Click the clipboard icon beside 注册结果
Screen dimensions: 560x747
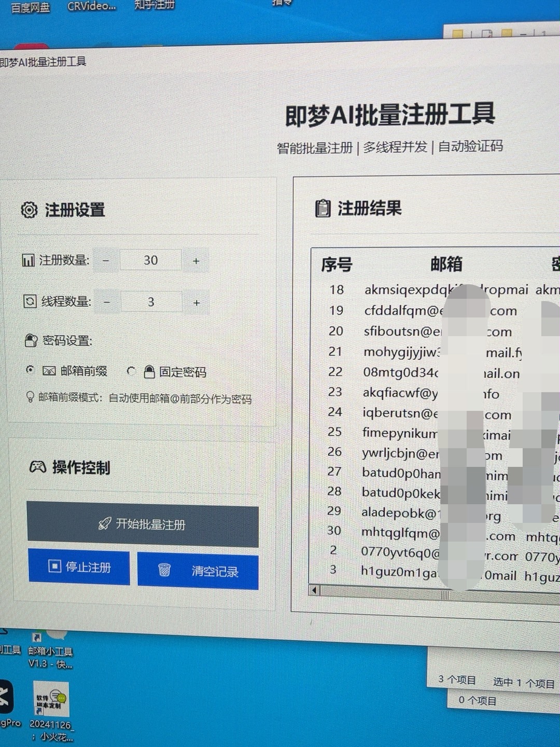pyautogui.click(x=323, y=208)
